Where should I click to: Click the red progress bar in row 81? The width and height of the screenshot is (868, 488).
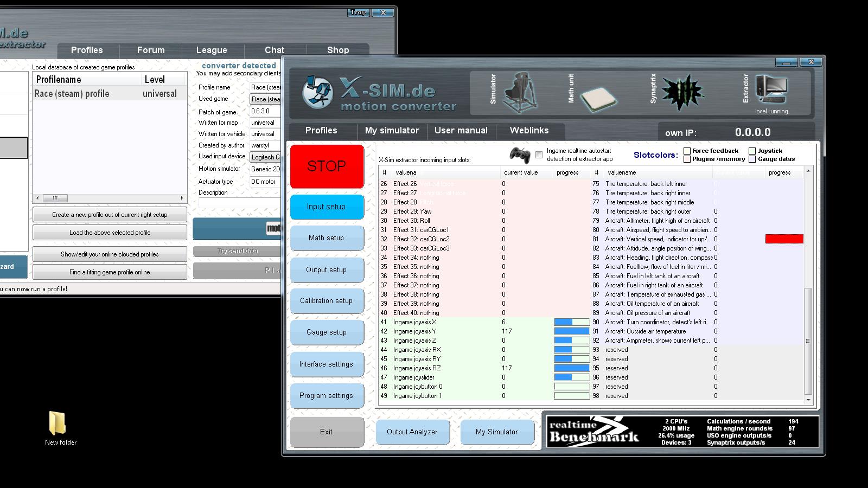(x=784, y=239)
